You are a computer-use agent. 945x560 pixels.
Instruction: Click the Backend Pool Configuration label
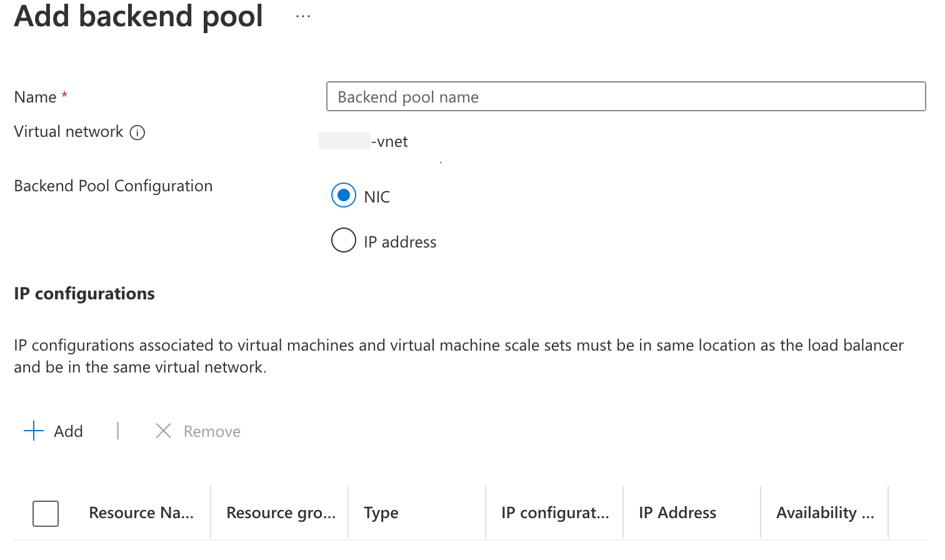tap(113, 186)
